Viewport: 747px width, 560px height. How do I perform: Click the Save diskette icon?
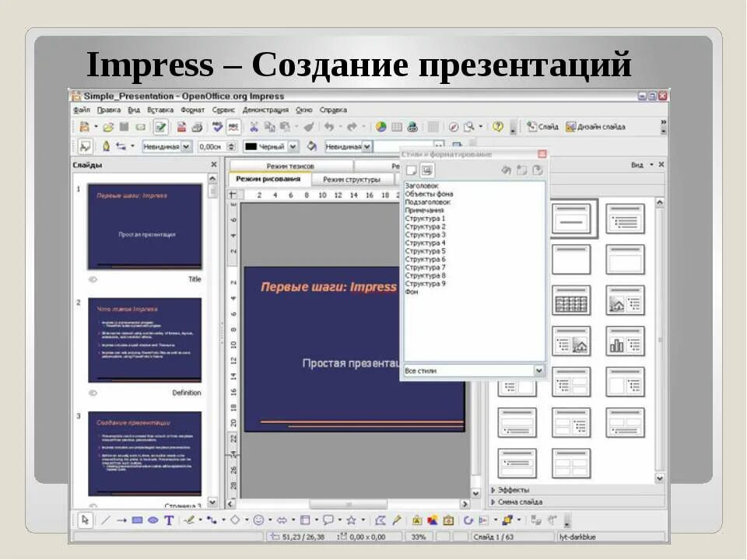tap(124, 127)
